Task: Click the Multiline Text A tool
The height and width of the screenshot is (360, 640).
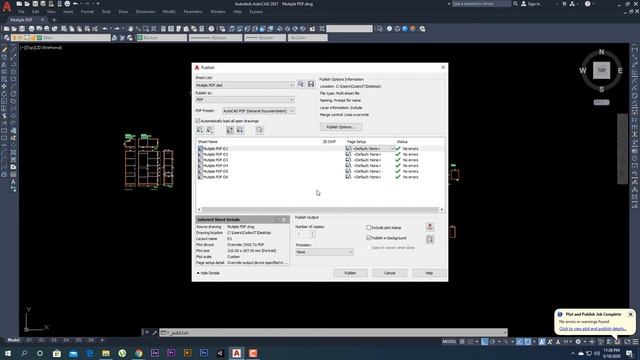Action: point(13,182)
